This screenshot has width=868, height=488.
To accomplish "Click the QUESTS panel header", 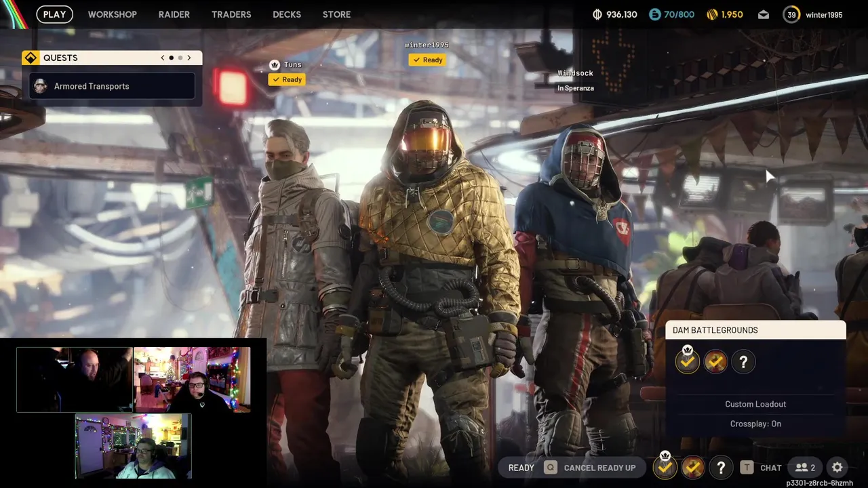I will pyautogui.click(x=111, y=58).
